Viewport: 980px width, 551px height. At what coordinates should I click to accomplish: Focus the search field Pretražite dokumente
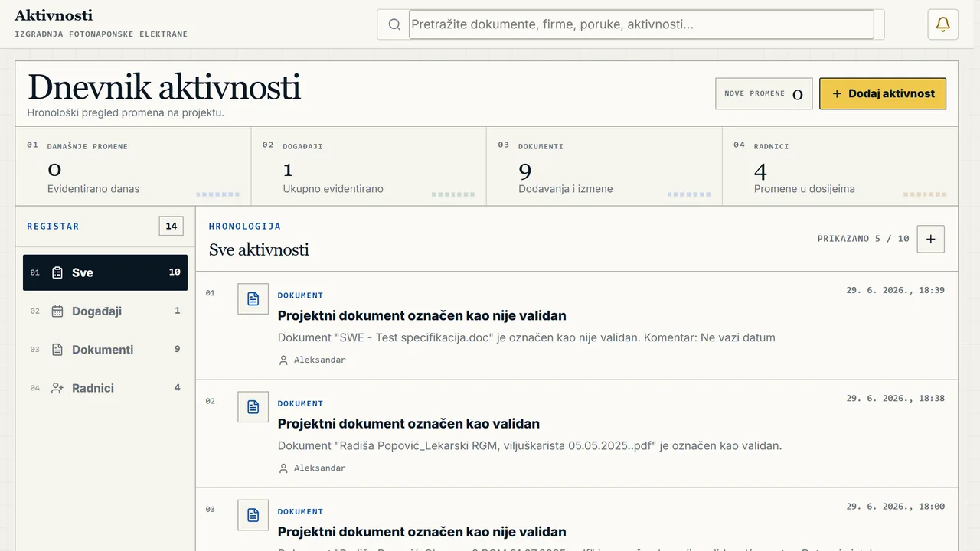[642, 24]
